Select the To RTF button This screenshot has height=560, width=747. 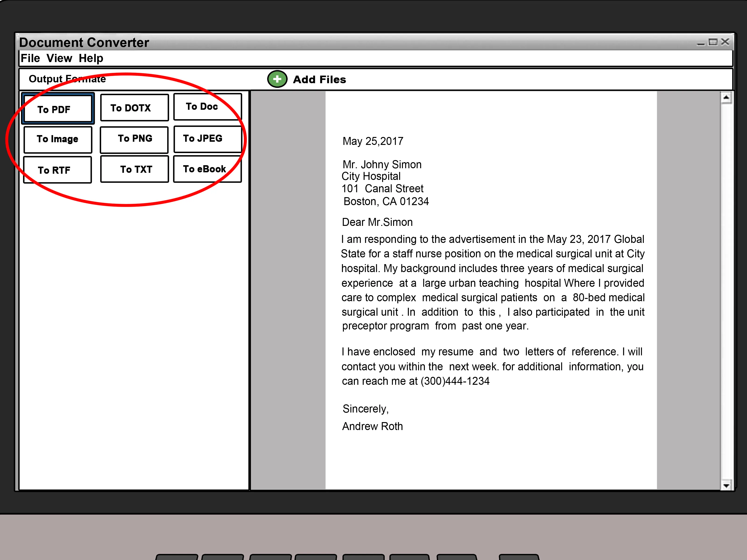pos(57,170)
